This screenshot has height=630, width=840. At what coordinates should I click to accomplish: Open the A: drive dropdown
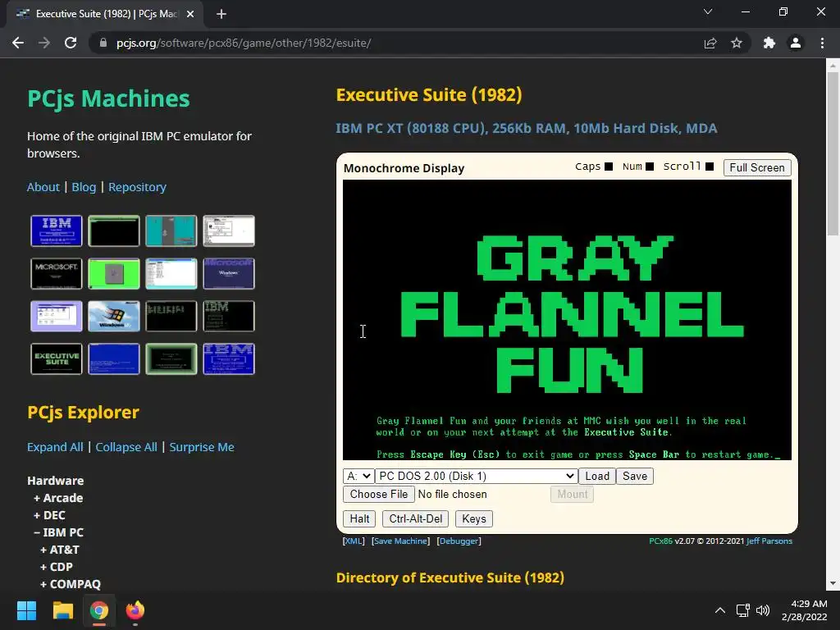[358, 476]
